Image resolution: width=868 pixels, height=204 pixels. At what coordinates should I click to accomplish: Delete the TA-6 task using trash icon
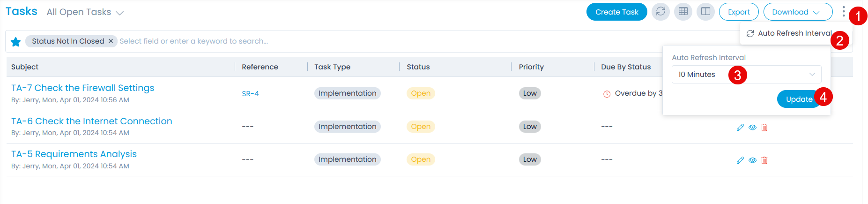[x=764, y=128]
